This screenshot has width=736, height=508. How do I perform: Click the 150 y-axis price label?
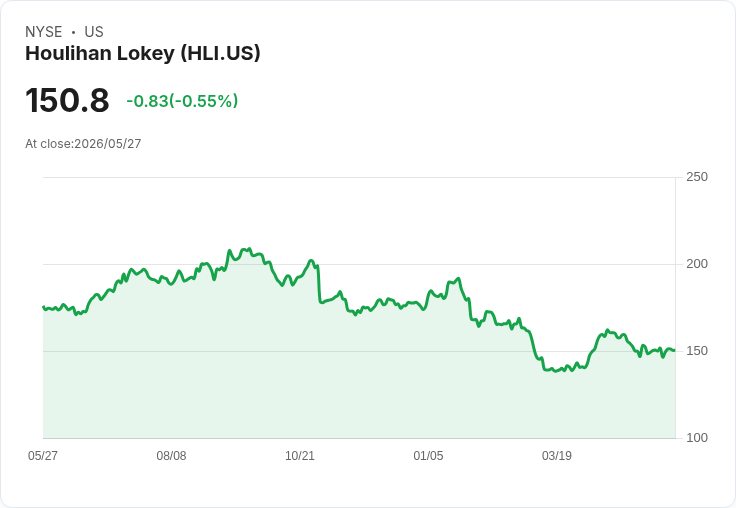tap(697, 351)
